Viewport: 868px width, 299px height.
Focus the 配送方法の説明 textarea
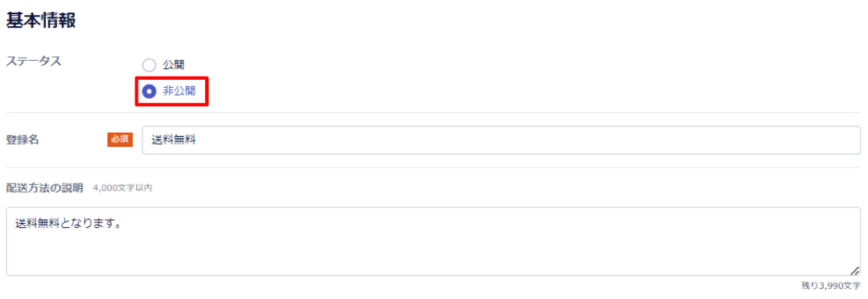[434, 241]
